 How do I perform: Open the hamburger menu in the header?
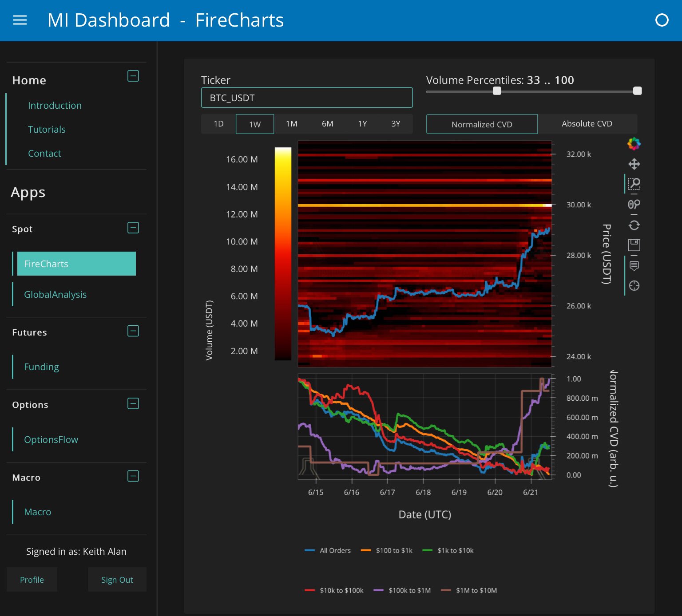(x=20, y=20)
